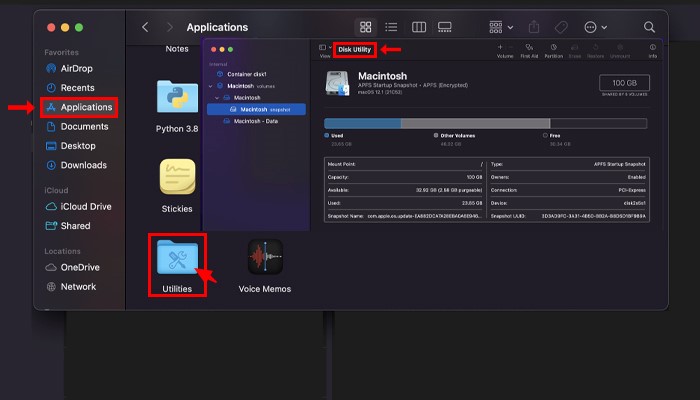This screenshot has height=400, width=700.
Task: Launch the Stickies app
Action: pos(177,180)
